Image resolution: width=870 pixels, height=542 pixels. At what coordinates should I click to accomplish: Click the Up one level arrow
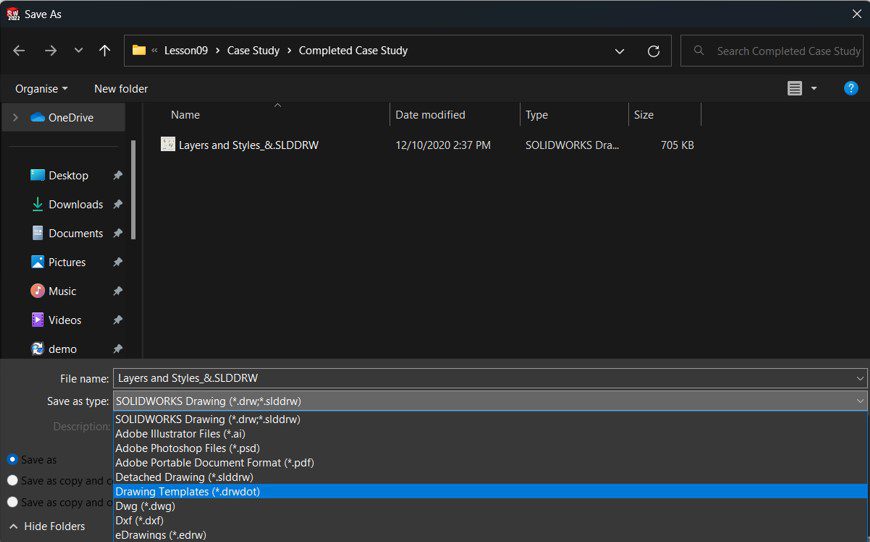pyautogui.click(x=105, y=51)
